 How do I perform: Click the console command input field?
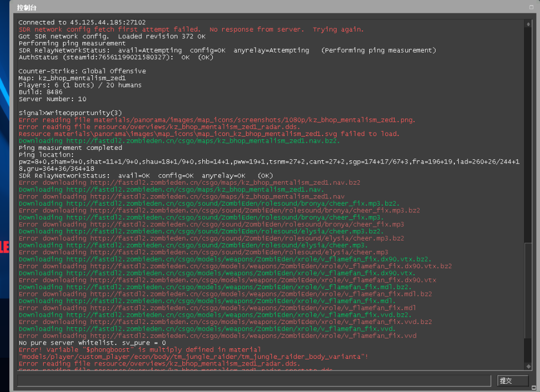coord(254,380)
